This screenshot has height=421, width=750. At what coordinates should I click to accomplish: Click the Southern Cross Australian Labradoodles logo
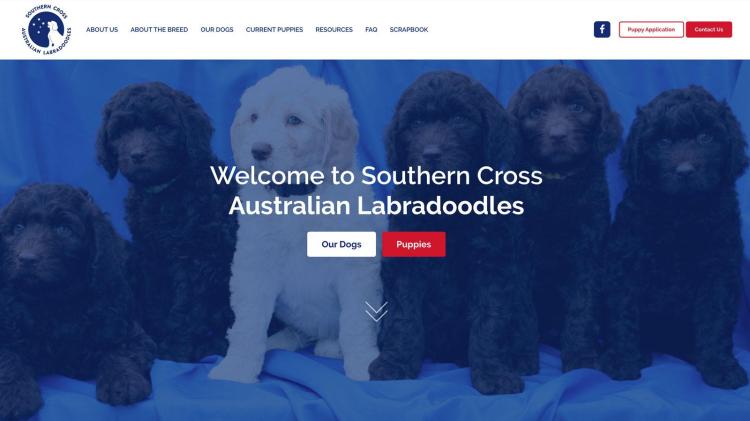[x=46, y=30]
